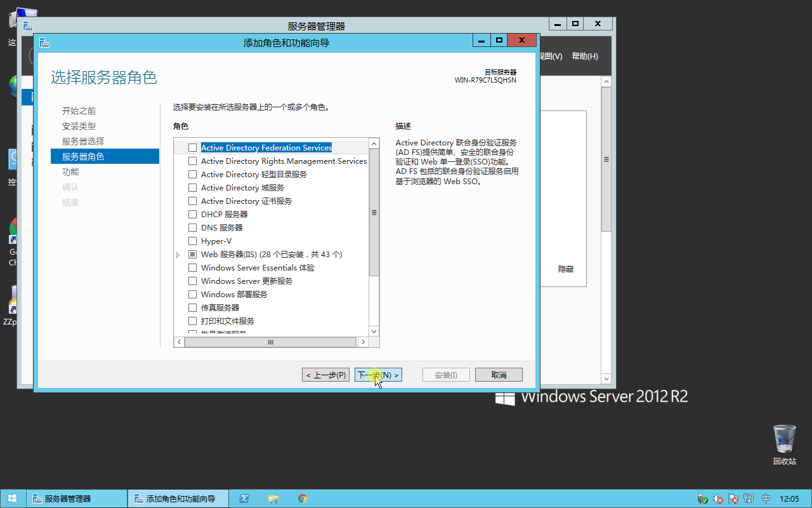Select the Add Roles wizard taskbar button
This screenshot has height=508, width=812.
click(x=178, y=498)
